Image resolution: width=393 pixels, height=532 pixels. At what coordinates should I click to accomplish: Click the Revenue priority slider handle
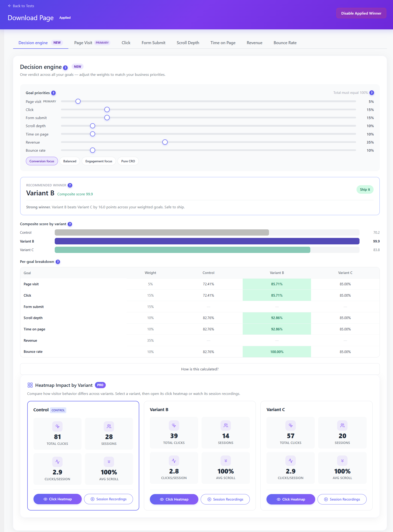165,142
